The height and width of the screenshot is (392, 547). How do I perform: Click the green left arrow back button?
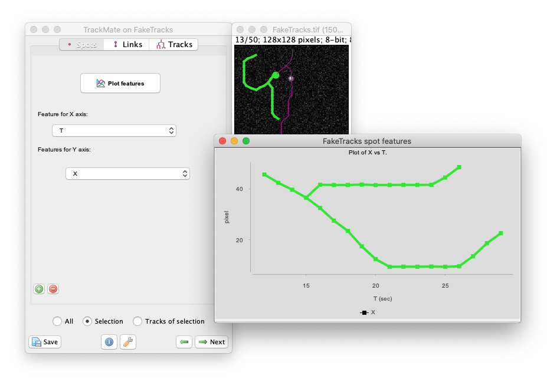[184, 342]
